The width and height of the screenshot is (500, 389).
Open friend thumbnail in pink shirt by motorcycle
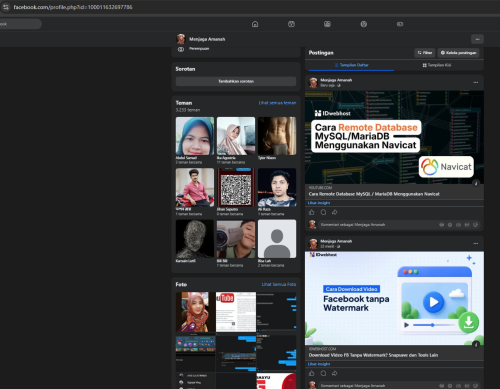(x=195, y=187)
